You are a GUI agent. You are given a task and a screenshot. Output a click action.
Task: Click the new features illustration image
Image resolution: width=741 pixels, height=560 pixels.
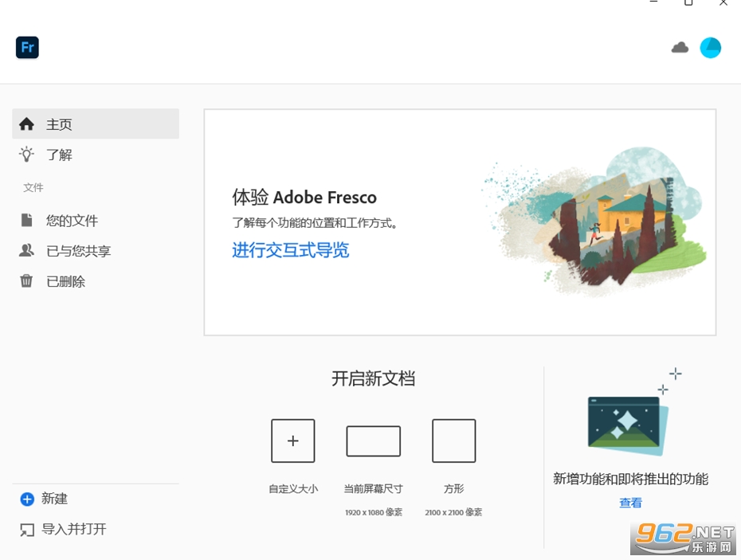click(629, 426)
